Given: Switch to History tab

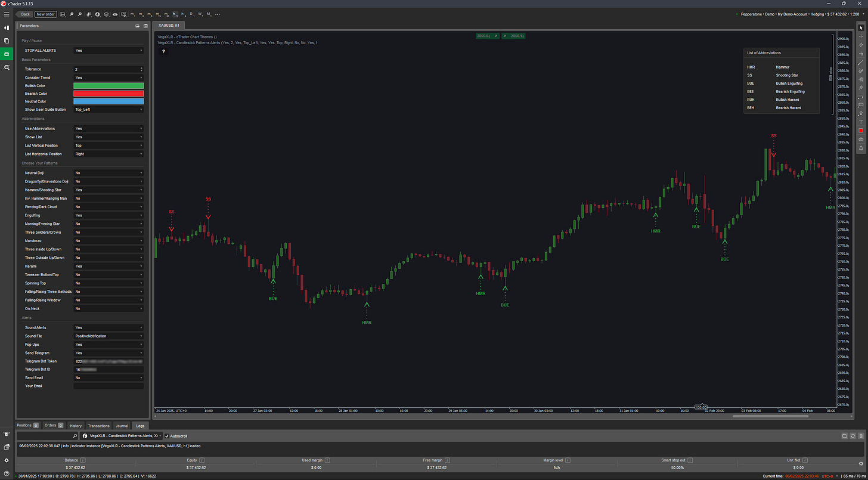Looking at the screenshot, I should coord(76,426).
